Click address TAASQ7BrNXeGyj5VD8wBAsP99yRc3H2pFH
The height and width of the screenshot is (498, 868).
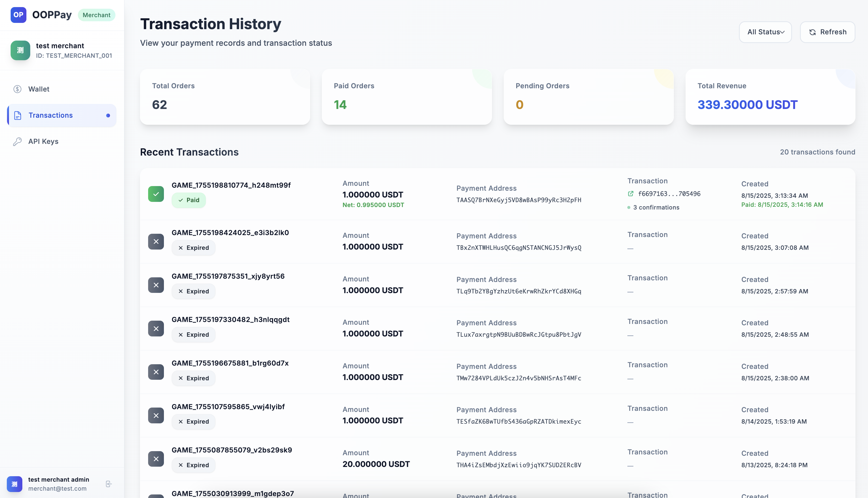pyautogui.click(x=519, y=200)
